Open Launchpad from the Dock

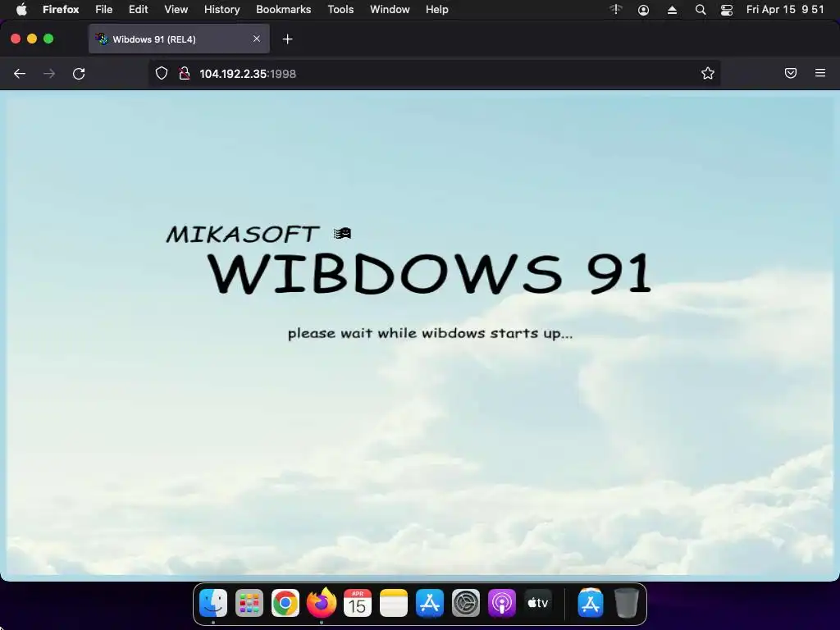[x=249, y=603]
